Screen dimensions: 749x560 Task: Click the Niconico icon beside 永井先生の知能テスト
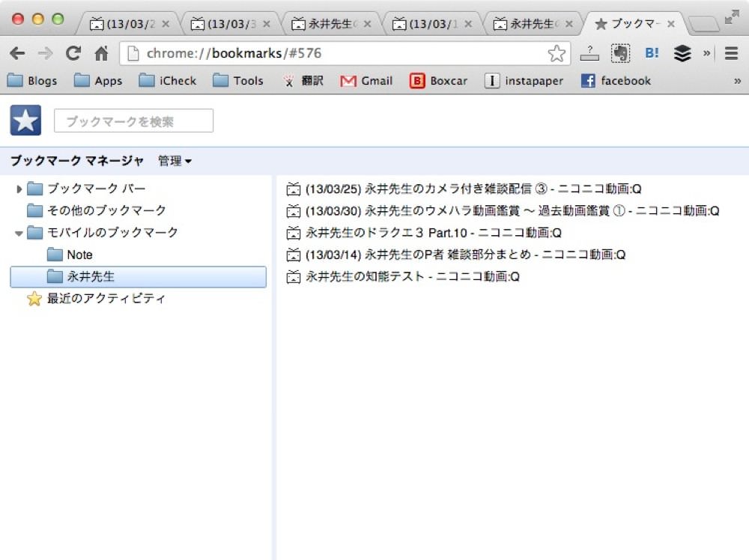pyautogui.click(x=294, y=277)
